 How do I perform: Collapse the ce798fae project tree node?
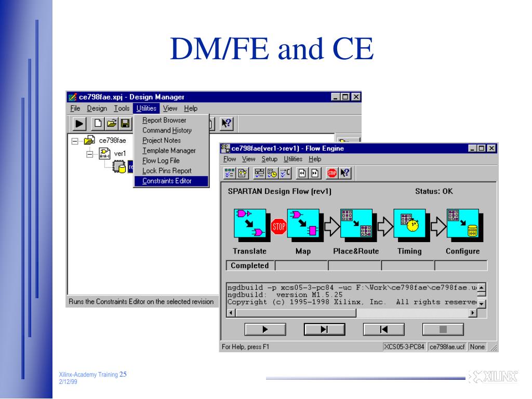click(75, 141)
